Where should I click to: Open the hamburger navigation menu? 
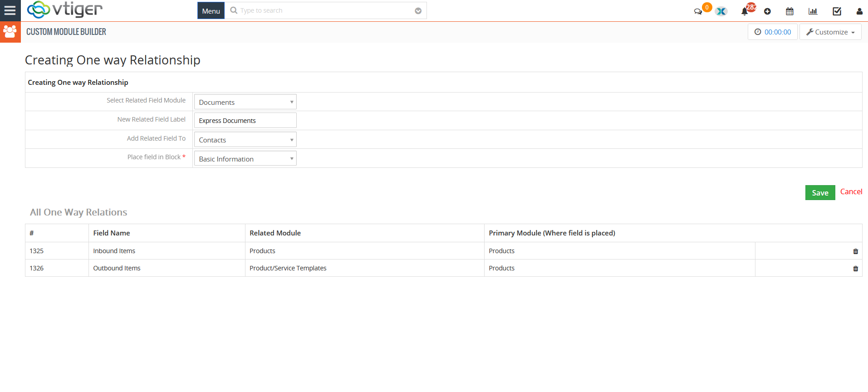(x=10, y=10)
